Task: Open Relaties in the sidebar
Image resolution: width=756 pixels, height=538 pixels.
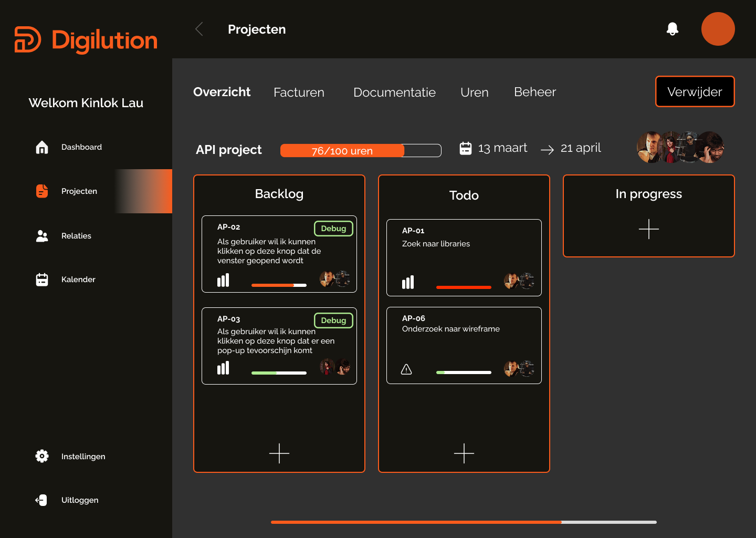Action: click(x=76, y=236)
